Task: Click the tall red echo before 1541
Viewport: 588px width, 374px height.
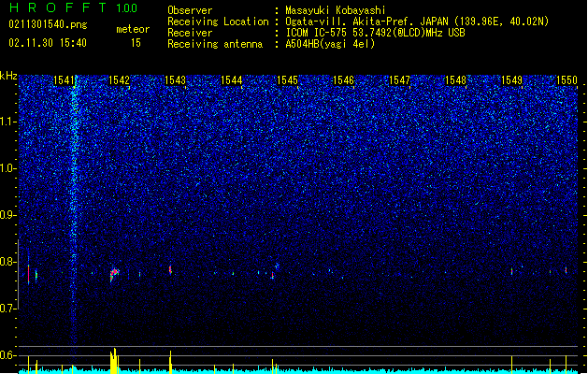Action: [x=28, y=273]
